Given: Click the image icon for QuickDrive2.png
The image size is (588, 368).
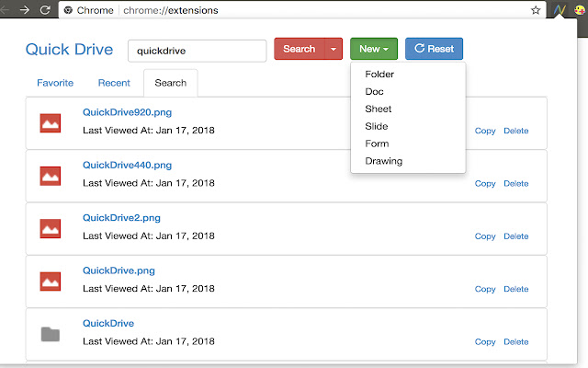Looking at the screenshot, I should click(x=51, y=229).
